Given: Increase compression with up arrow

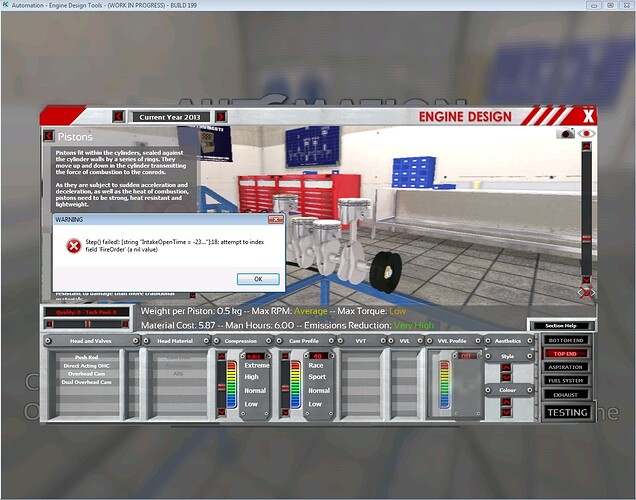Looking at the screenshot, I should 221,356.
